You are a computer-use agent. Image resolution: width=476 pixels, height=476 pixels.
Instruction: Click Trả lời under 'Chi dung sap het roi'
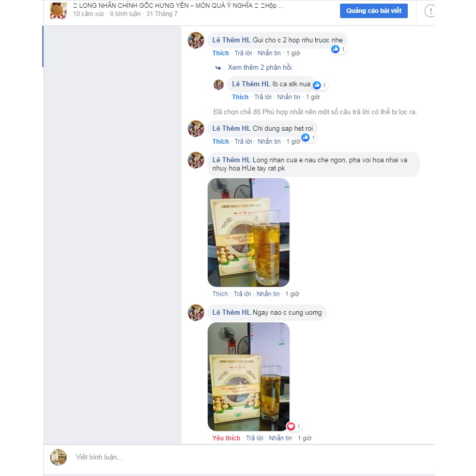click(243, 142)
